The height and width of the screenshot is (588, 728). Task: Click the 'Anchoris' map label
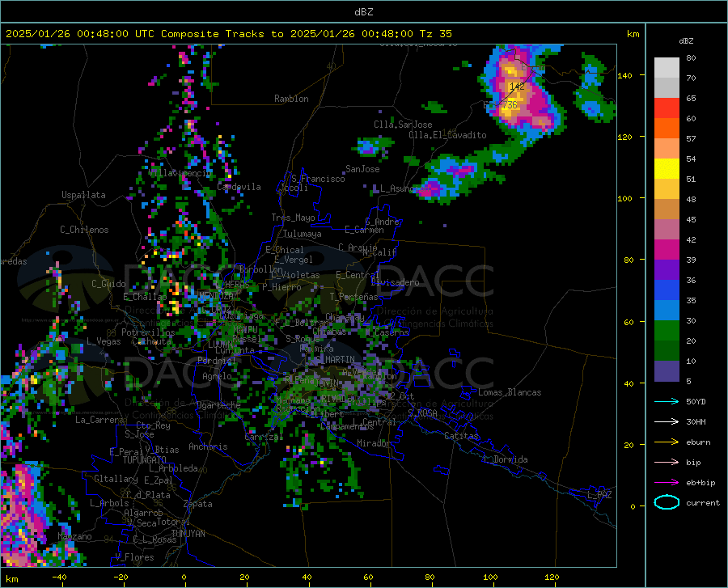[208, 446]
